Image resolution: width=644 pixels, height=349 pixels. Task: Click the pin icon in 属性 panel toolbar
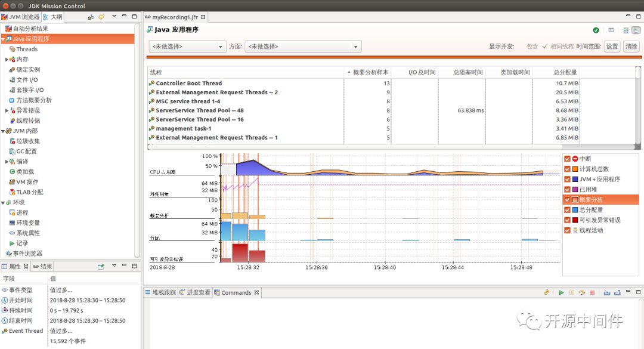coord(101,267)
